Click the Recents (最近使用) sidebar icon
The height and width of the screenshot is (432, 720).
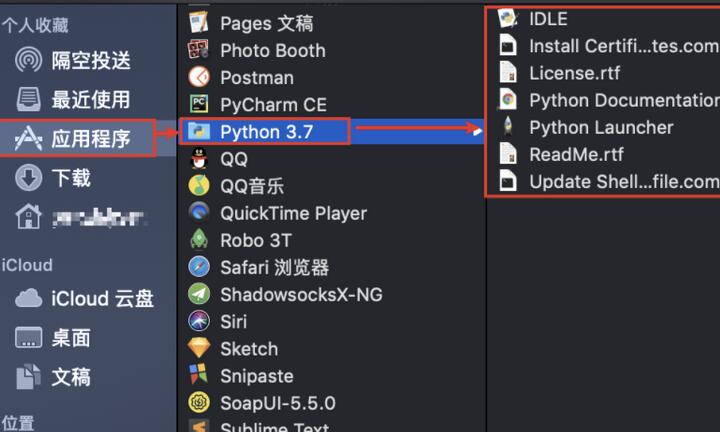pyautogui.click(x=28, y=99)
